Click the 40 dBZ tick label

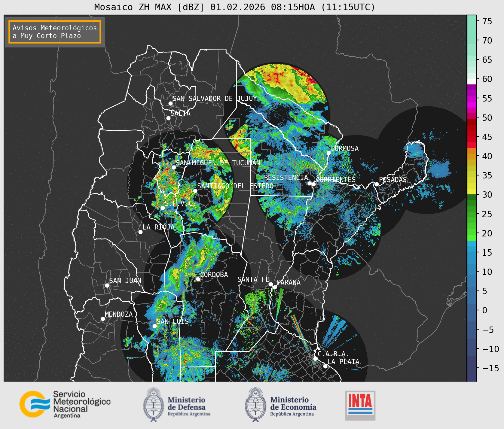[x=487, y=156]
